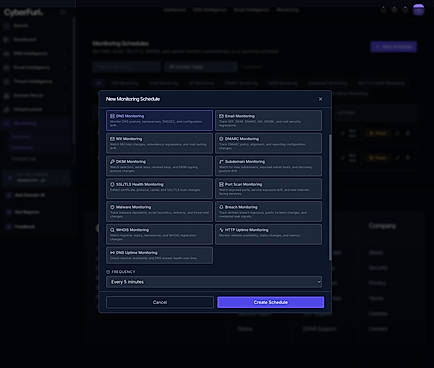Click the CyberFurl logo in the sidebar
This screenshot has width=434, height=368.
click(23, 12)
